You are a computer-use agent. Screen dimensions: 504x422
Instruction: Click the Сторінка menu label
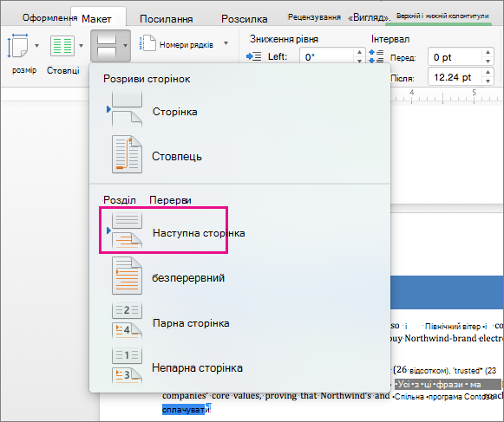[175, 112]
